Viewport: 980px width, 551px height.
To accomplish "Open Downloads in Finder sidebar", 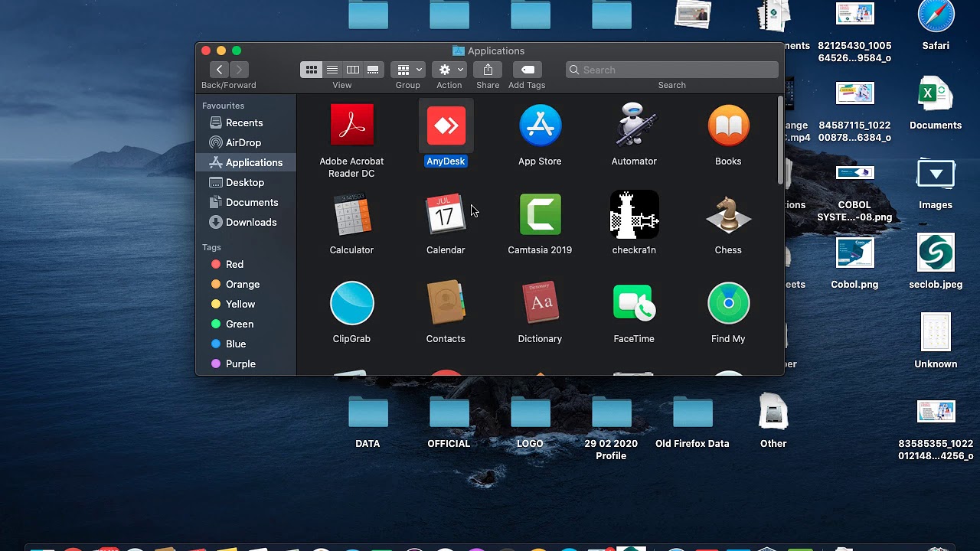I will click(x=246, y=222).
